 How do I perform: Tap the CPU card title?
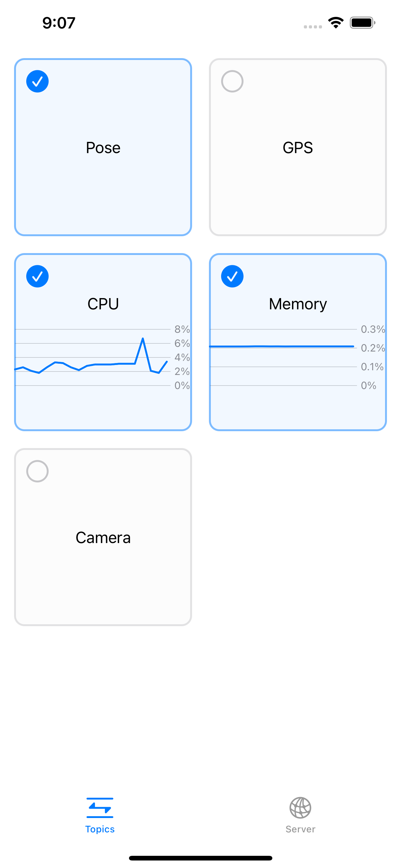point(103,304)
